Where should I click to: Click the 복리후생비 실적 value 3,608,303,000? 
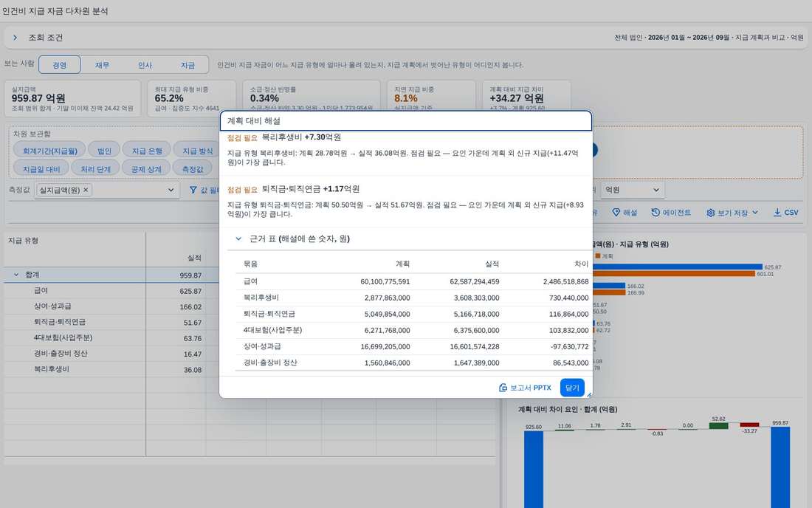click(476, 298)
